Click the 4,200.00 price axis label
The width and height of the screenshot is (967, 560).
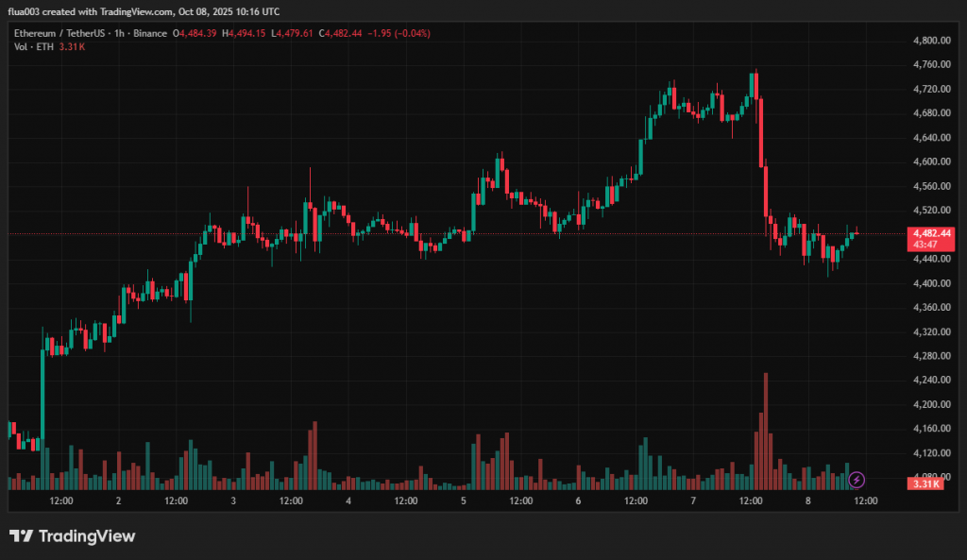tap(930, 404)
